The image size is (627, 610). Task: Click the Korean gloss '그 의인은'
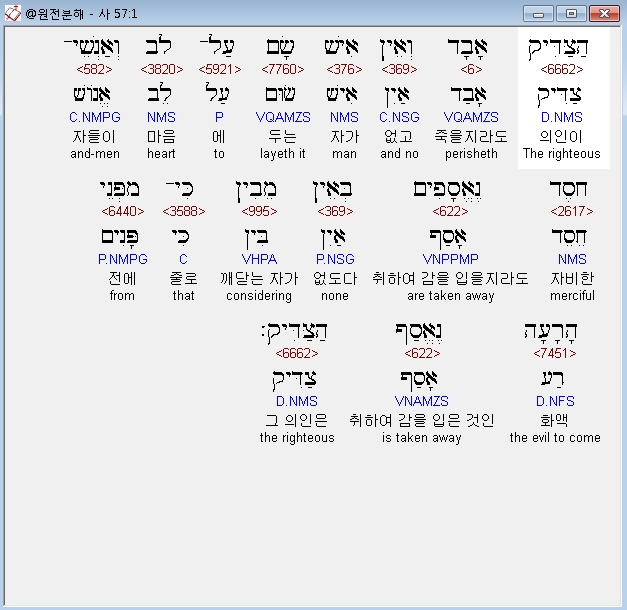[297, 421]
